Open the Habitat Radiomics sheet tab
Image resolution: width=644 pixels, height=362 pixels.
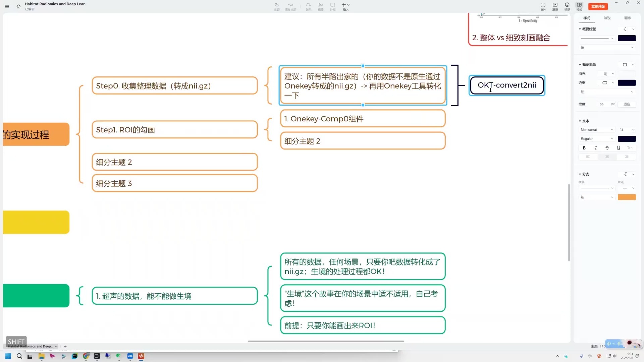point(32,346)
